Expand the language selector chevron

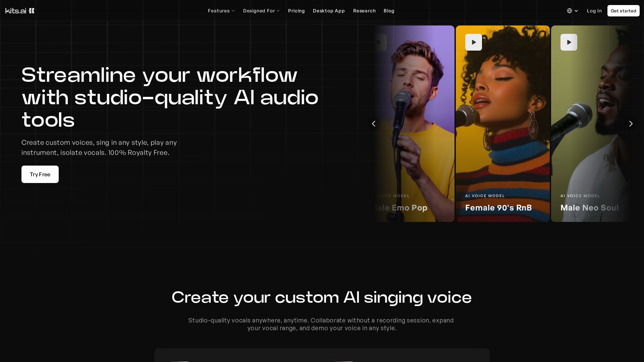pyautogui.click(x=576, y=11)
